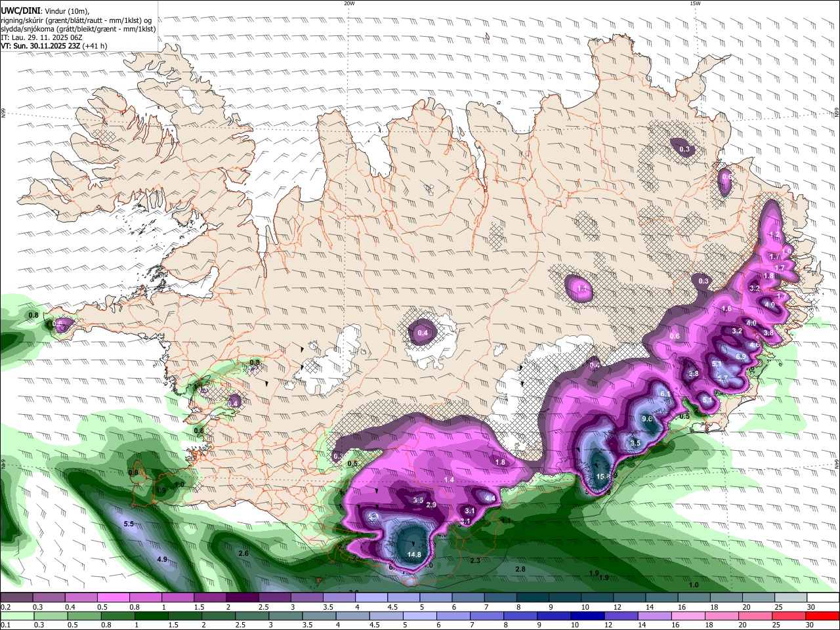This screenshot has height=630, width=840.
Task: Click the 5.5 rain value offshore
Action: coord(129,524)
